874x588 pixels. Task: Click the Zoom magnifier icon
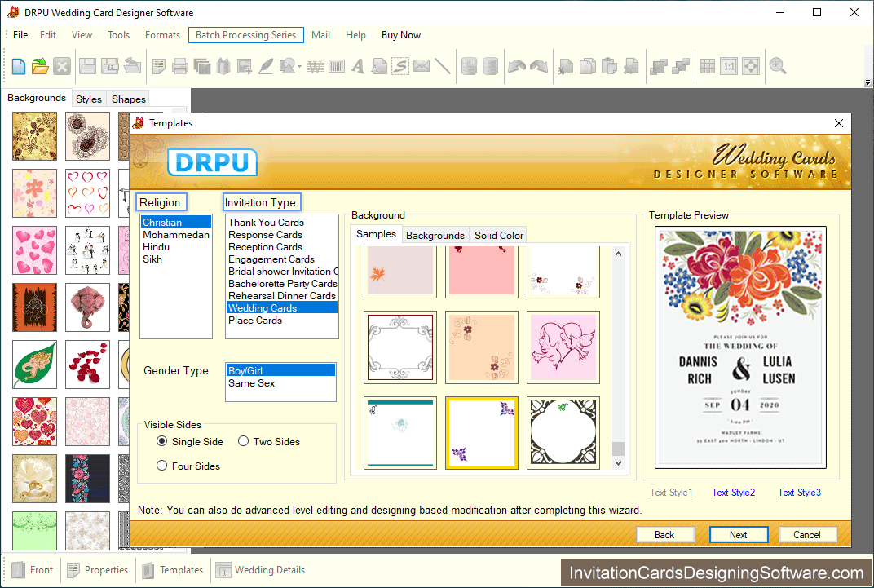coord(778,66)
